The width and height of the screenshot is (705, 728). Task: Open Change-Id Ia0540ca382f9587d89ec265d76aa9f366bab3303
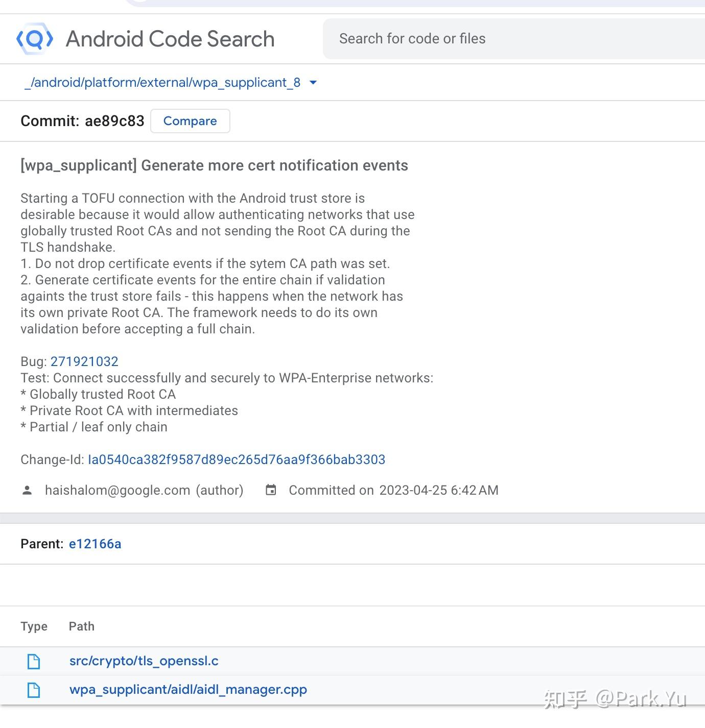tap(237, 459)
